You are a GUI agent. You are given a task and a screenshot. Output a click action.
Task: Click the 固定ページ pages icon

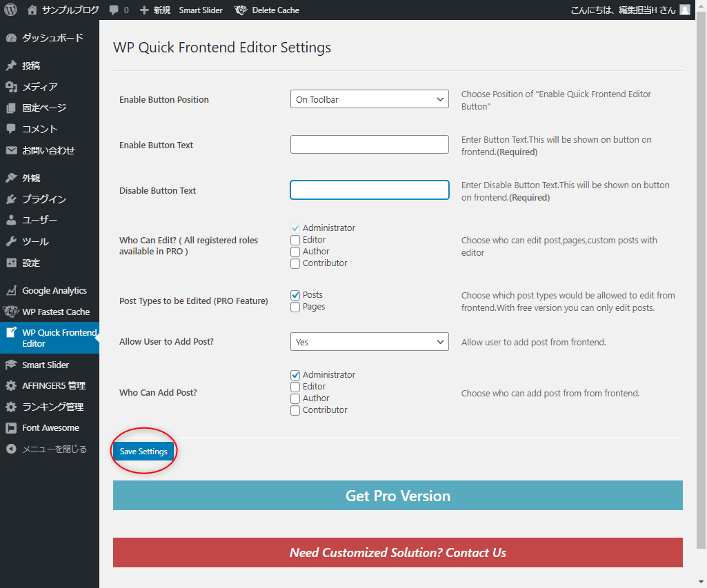11,108
